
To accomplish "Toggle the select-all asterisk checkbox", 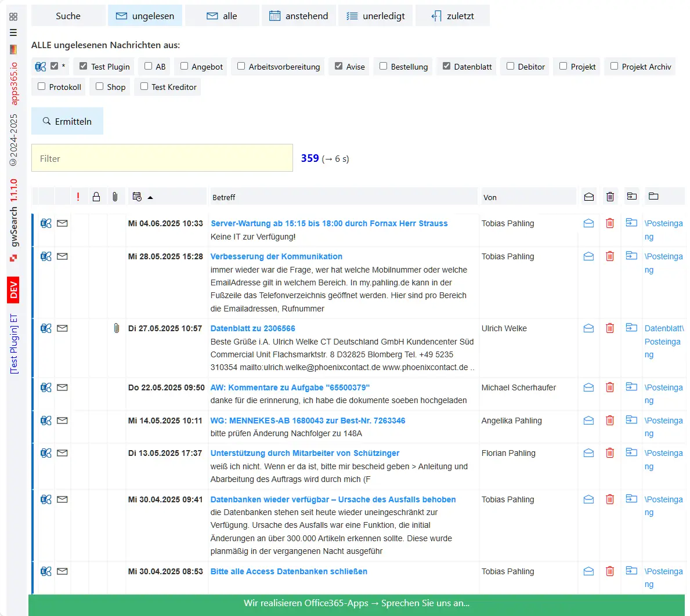I will coord(54,66).
